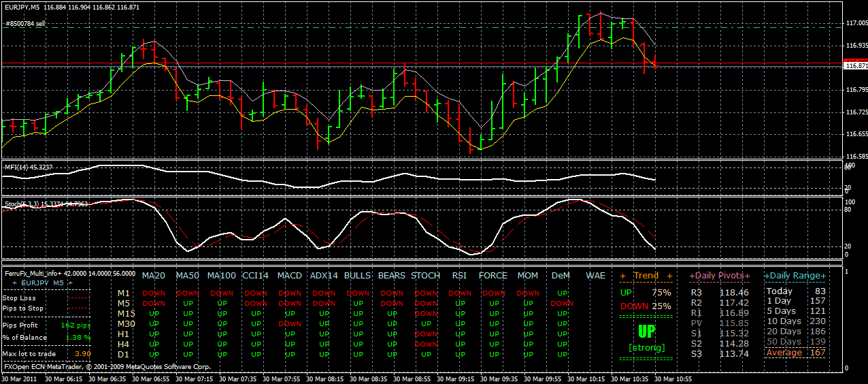The image size is (868, 384).
Task: Click the CCI14 column header
Action: click(x=256, y=276)
